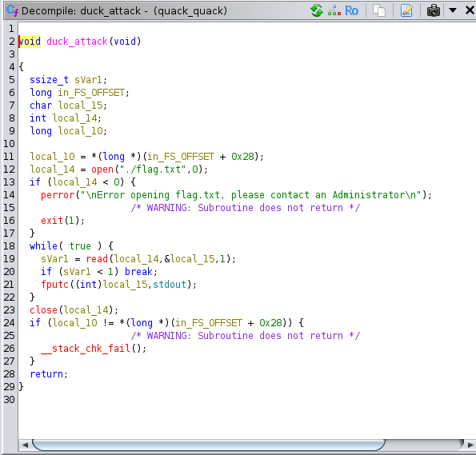Copy decompiled code with the copy icon
The height and width of the screenshot is (455, 476).
(x=379, y=10)
